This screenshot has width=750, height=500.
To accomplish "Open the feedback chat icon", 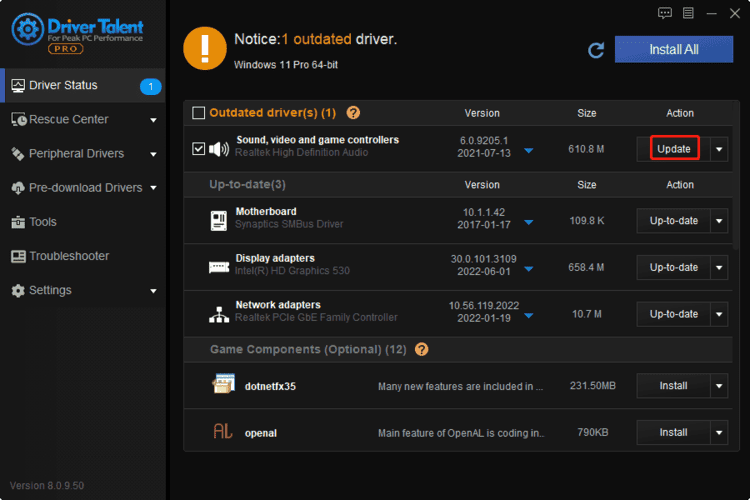I will (664, 13).
